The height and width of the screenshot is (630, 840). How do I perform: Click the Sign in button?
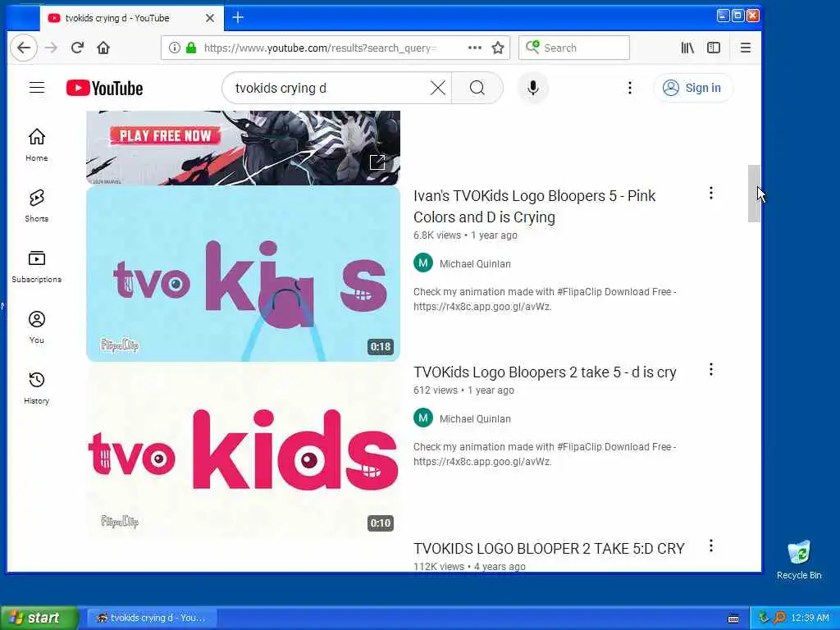692,88
